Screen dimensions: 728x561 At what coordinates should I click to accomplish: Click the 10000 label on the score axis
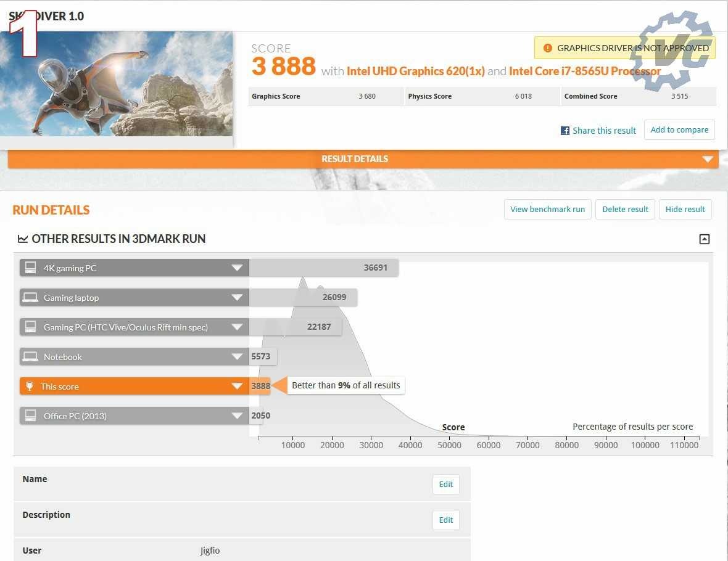[293, 446]
